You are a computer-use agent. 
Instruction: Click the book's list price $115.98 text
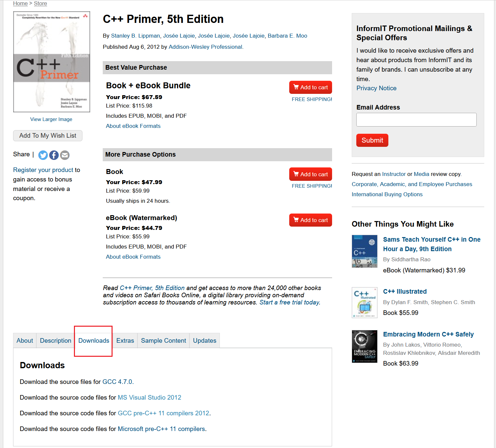[129, 106]
